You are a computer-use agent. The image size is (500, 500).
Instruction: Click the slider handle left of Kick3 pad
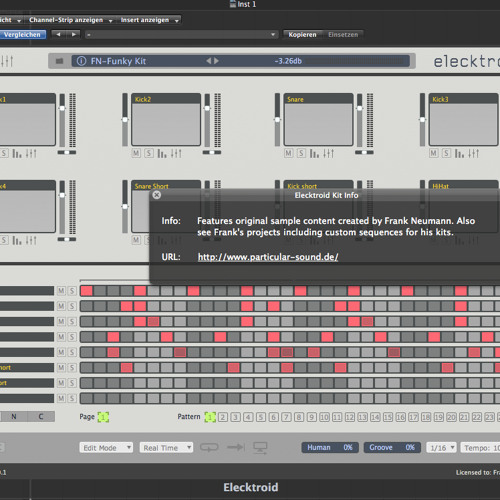coord(422,120)
